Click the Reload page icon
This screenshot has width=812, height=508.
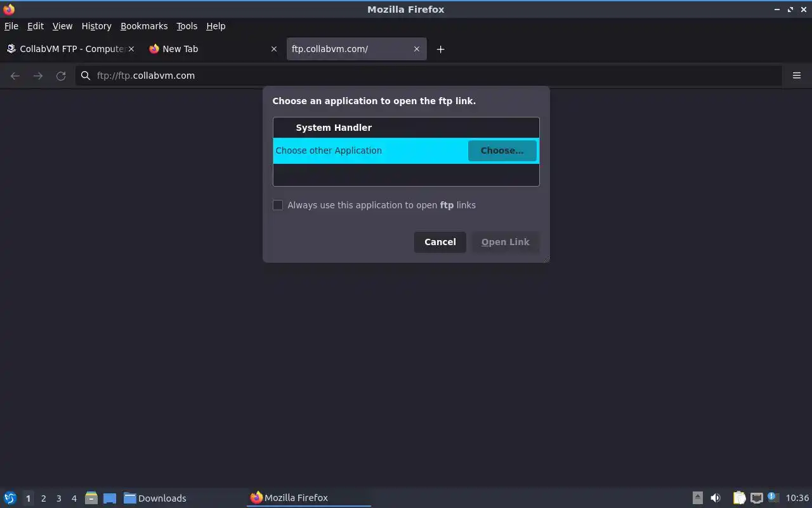(61, 76)
